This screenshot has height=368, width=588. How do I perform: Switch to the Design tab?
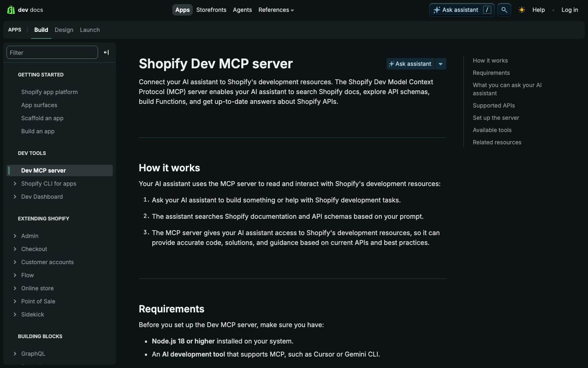[64, 30]
